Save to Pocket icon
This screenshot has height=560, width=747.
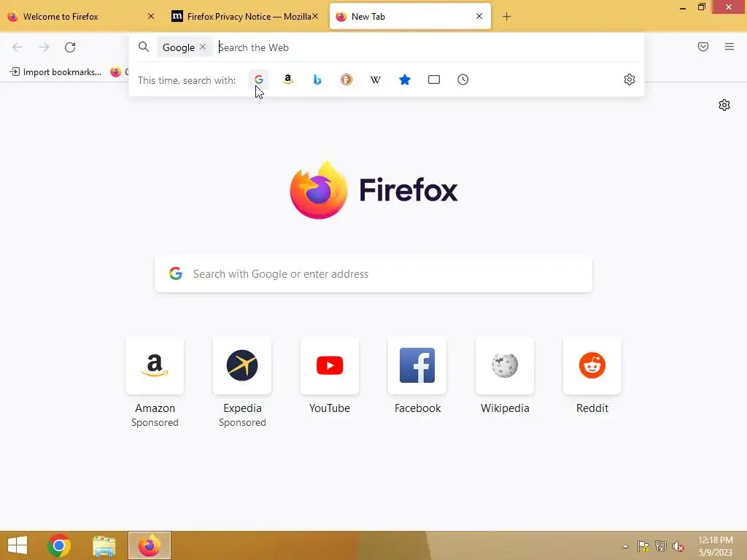703,47
